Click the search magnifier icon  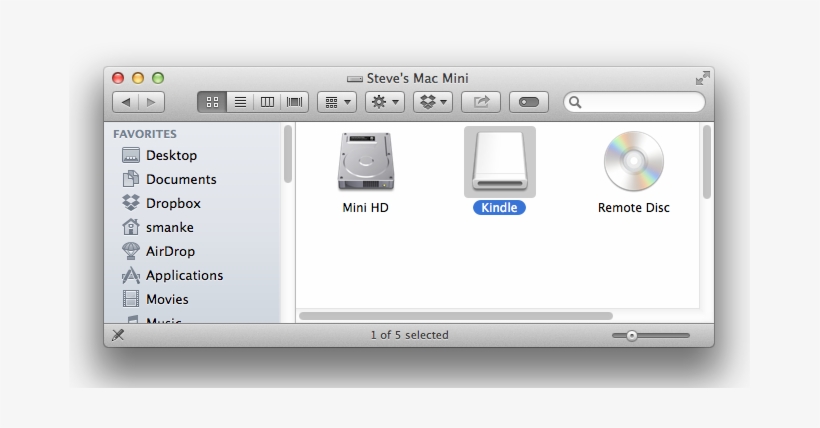[575, 102]
